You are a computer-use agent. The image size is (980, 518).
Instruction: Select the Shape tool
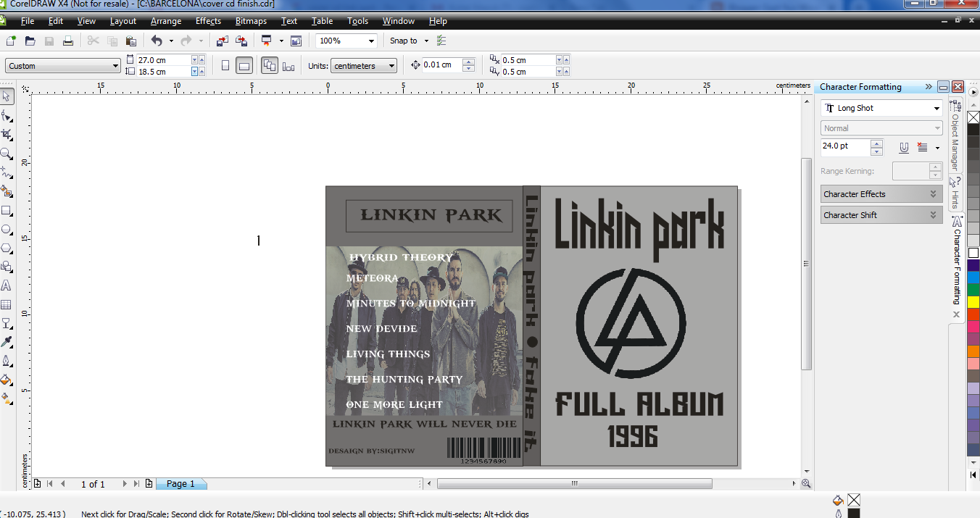coord(7,116)
